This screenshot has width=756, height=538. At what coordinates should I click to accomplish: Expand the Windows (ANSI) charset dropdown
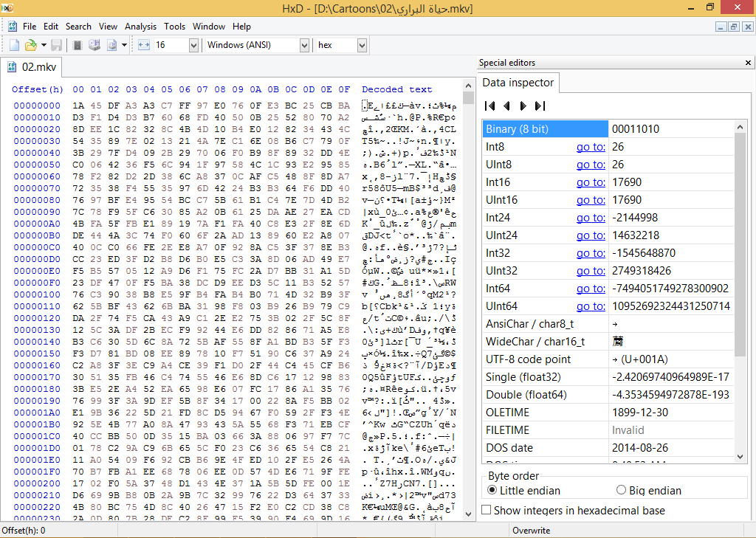(x=304, y=46)
